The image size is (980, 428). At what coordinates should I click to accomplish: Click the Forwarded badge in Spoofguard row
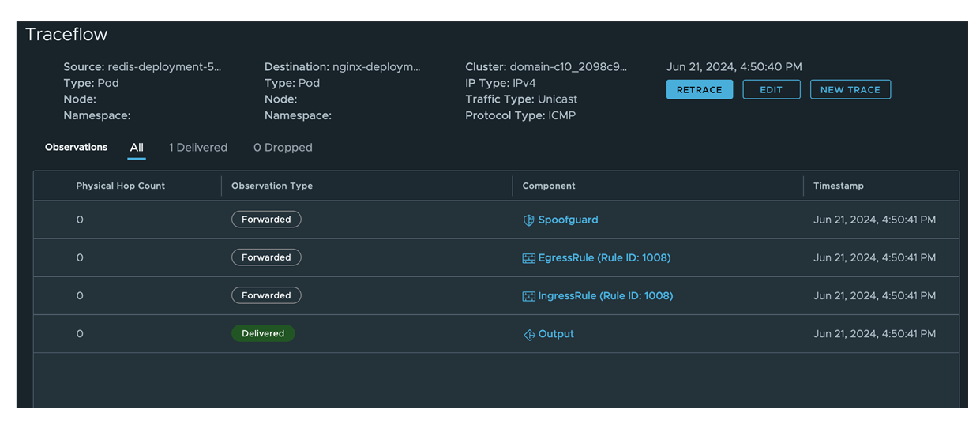(x=266, y=220)
